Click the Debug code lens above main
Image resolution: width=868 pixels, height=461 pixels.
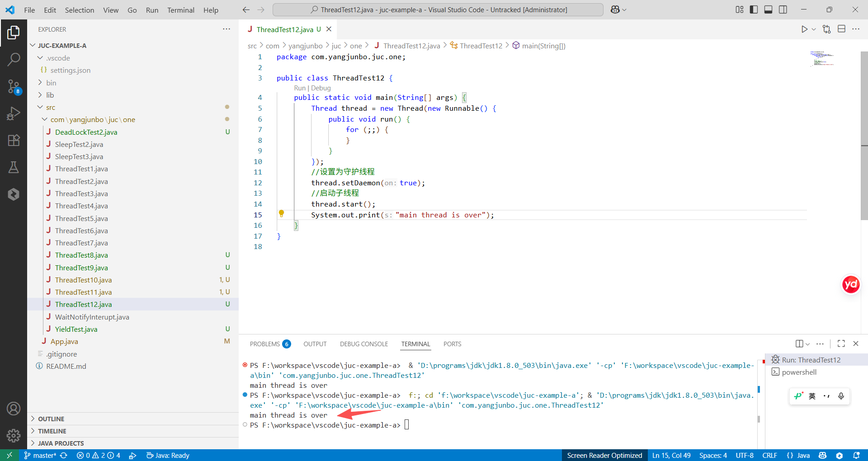pos(321,88)
